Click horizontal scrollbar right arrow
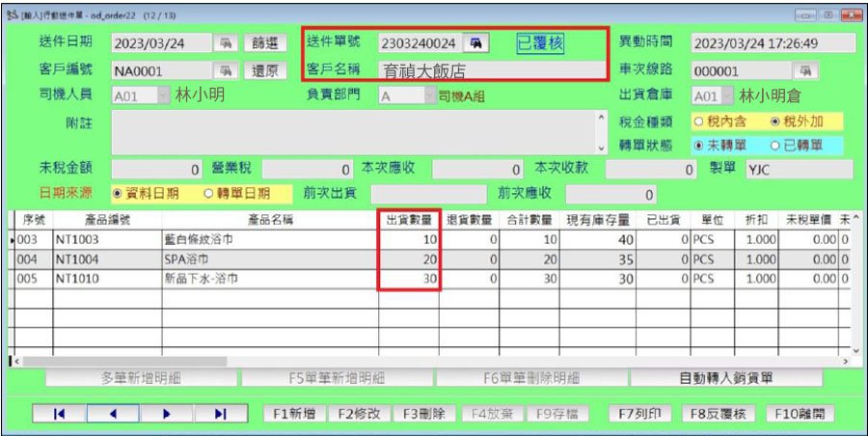The width and height of the screenshot is (868, 436). coord(845,361)
